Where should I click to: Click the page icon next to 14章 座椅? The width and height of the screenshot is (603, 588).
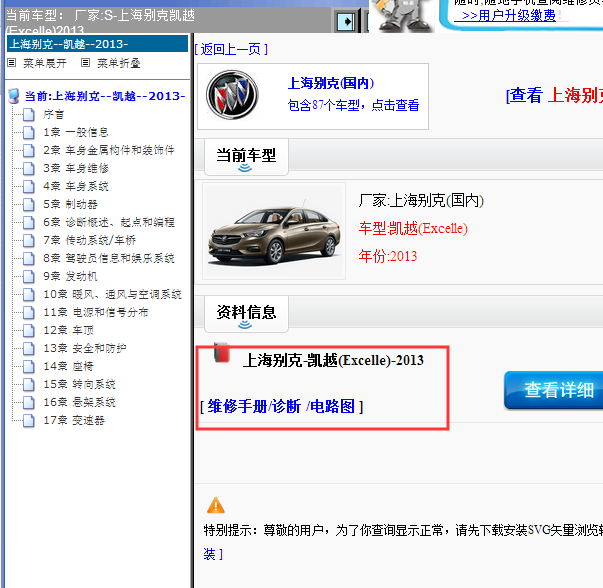[28, 366]
